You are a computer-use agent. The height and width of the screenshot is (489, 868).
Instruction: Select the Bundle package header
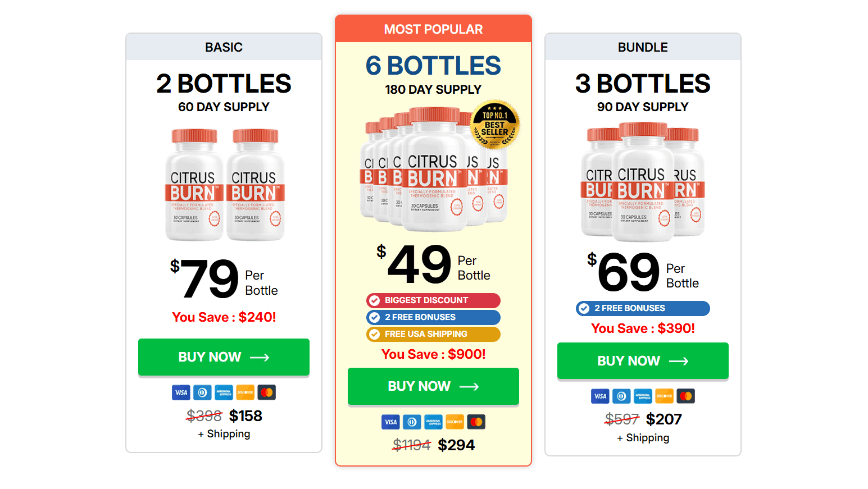coord(643,47)
